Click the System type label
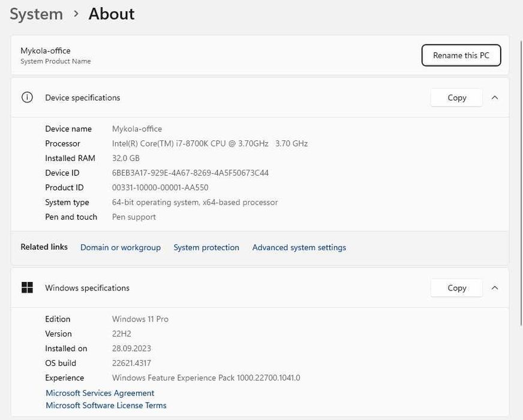This screenshot has width=523, height=420. 67,202
